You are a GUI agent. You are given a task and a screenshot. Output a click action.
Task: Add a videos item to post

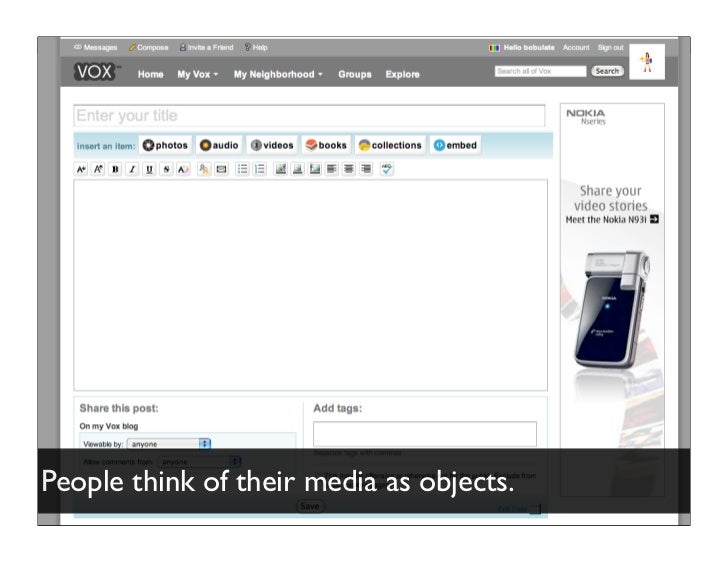pyautogui.click(x=272, y=145)
